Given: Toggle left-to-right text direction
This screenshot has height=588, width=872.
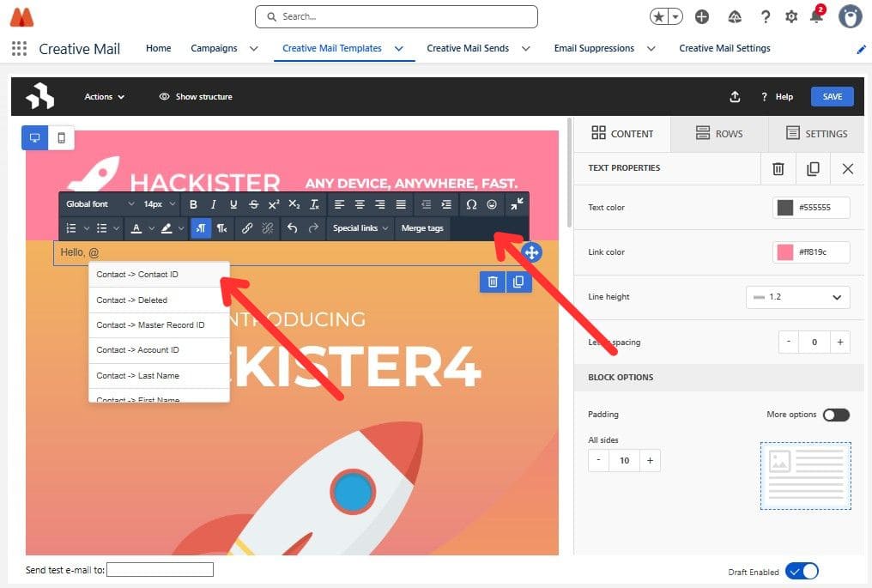Looking at the screenshot, I should point(201,228).
